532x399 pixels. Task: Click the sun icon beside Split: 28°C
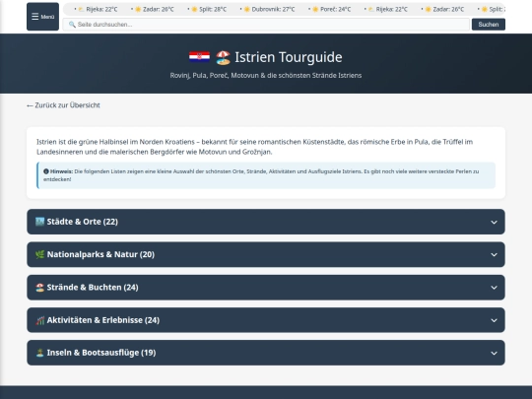pos(194,9)
